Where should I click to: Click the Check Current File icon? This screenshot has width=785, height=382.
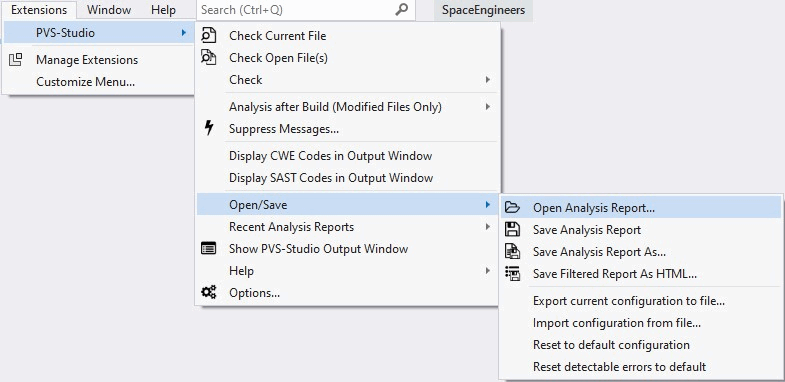pos(208,36)
